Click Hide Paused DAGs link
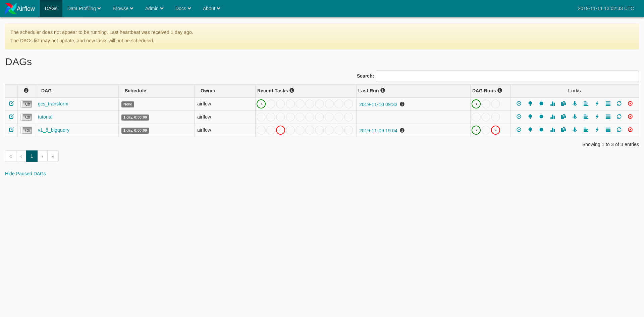Image resolution: width=644 pixels, height=317 pixels. point(25,174)
